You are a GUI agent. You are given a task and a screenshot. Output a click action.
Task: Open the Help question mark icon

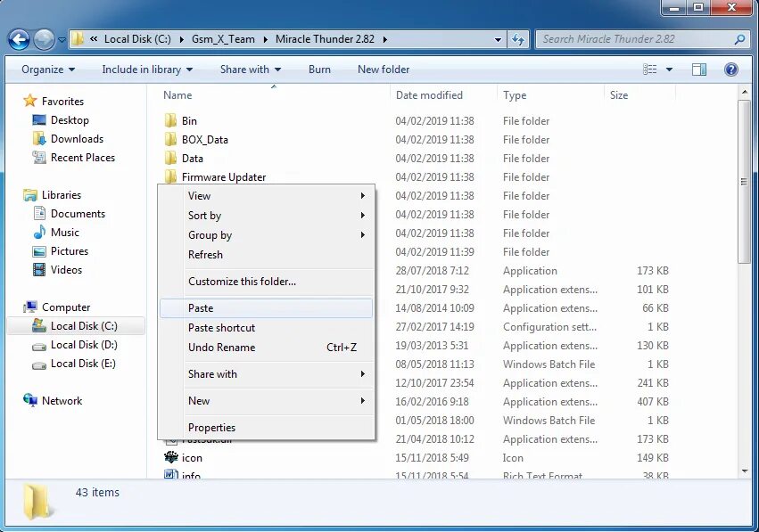(x=731, y=70)
